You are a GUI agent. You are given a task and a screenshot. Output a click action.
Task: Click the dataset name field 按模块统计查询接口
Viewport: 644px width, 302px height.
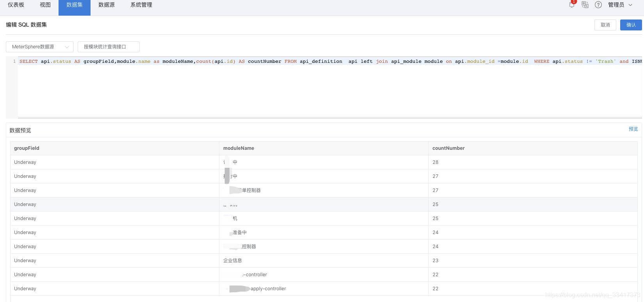(x=109, y=47)
